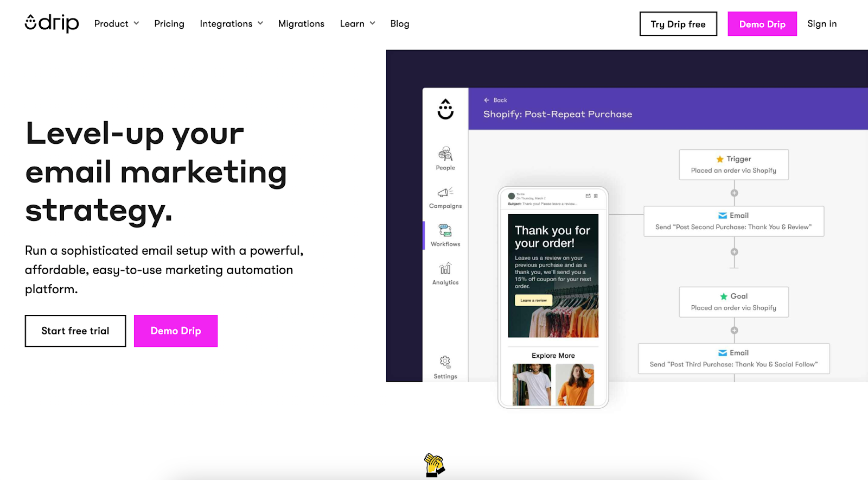Click the Settings gear icon
Screen dimensions: 868x480
445,362
